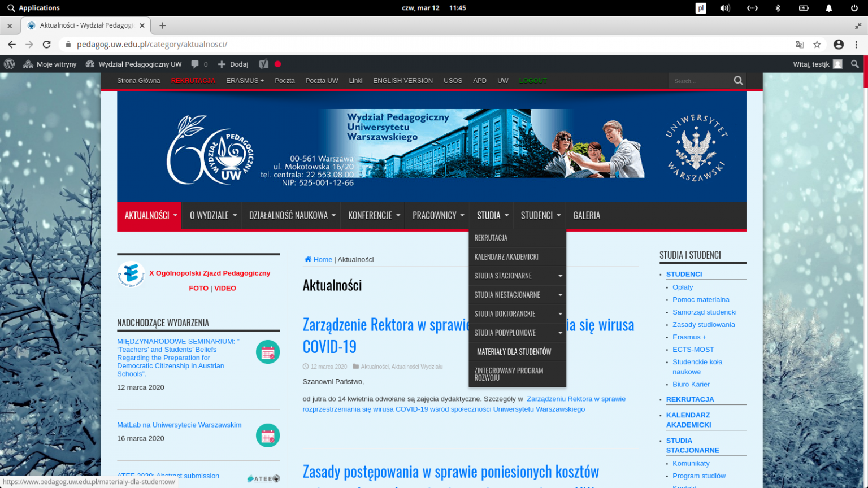The image size is (868, 488).
Task: Open the Studenci navigation menu
Action: (539, 215)
